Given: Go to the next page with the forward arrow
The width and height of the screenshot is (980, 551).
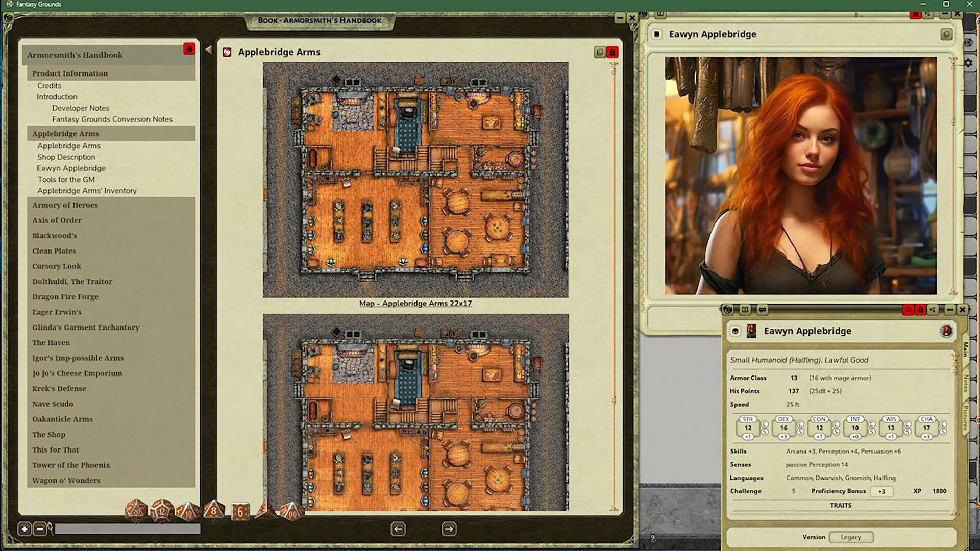Looking at the screenshot, I should [449, 529].
